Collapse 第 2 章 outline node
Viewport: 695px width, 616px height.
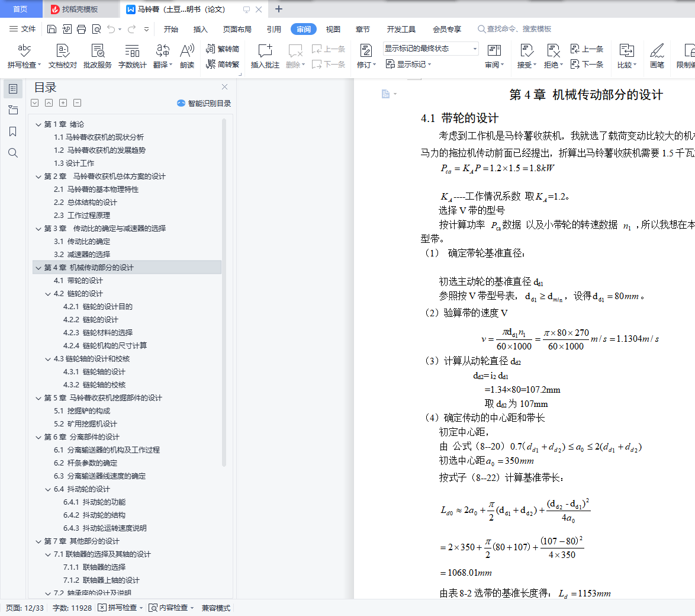(38, 177)
